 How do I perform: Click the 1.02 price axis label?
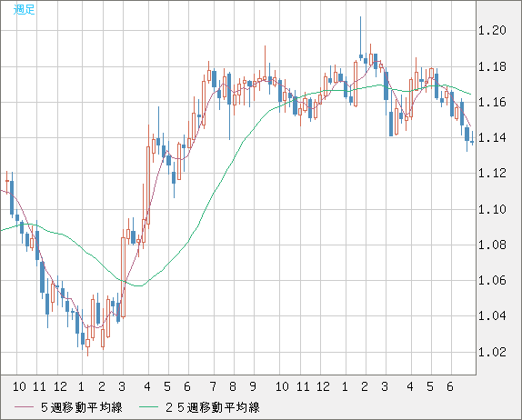(492, 352)
